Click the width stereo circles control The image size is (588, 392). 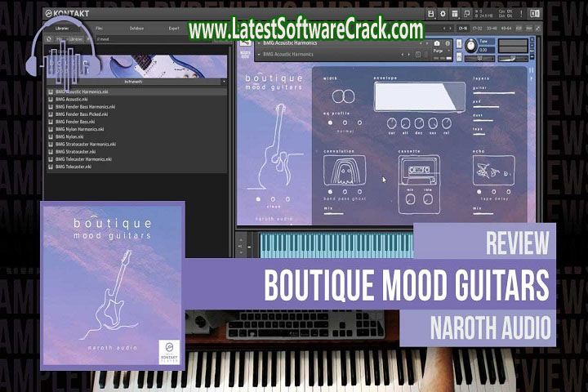(x=342, y=96)
